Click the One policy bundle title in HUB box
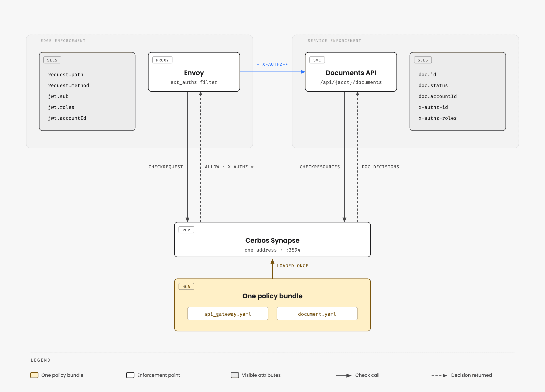This screenshot has width=545, height=392. click(x=272, y=296)
